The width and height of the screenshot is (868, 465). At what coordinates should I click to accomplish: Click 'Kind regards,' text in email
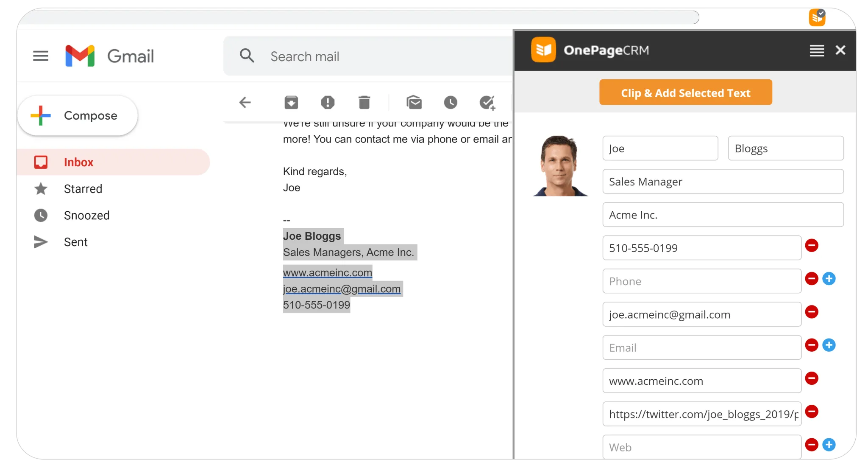315,171
